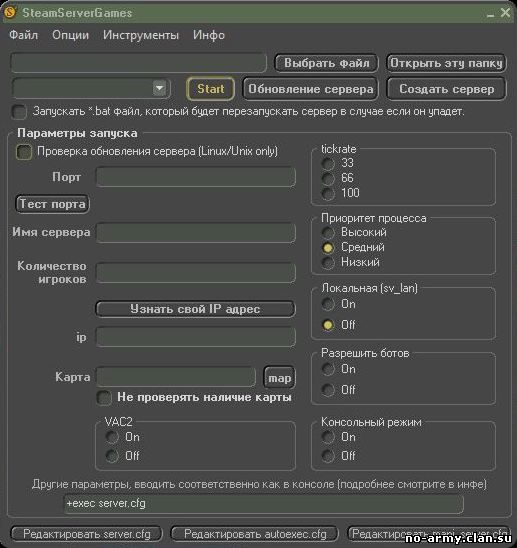This screenshot has width=517, height=548.
Task: Turn VAC2 Off
Action: coord(112,456)
